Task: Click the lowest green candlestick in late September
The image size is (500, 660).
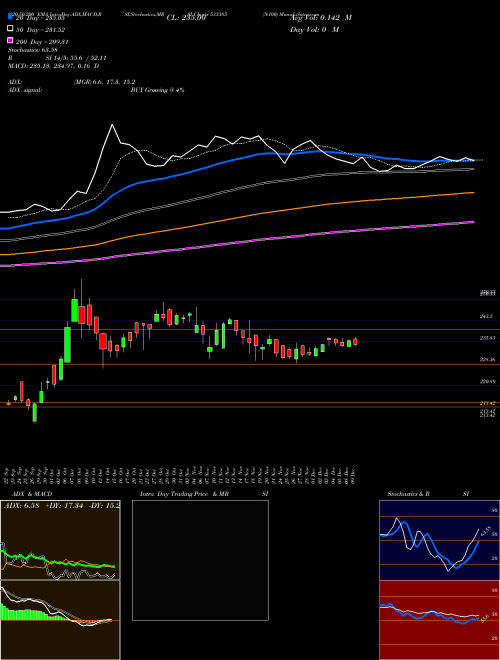Action: (35, 412)
